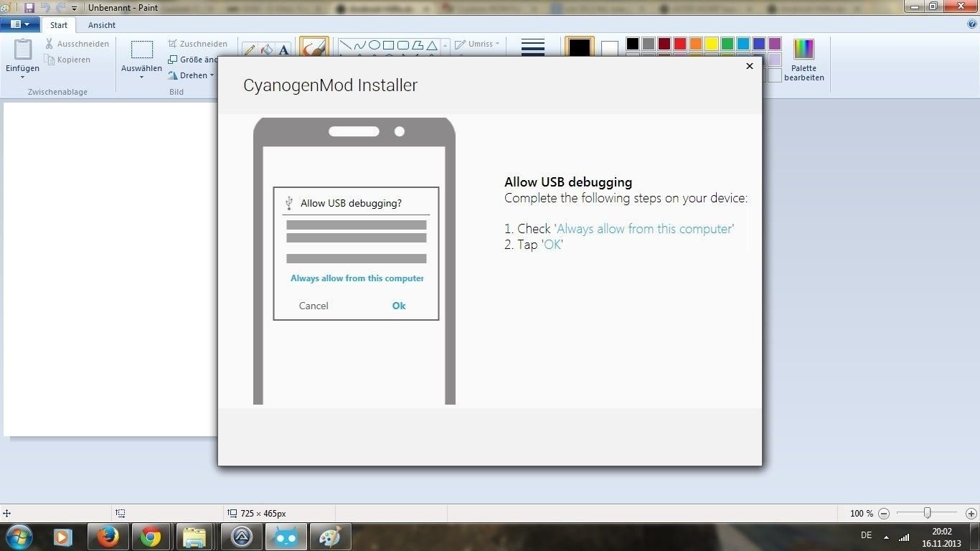Open Firefox from the taskbar
This screenshot has height=551, width=980.
coord(108,537)
